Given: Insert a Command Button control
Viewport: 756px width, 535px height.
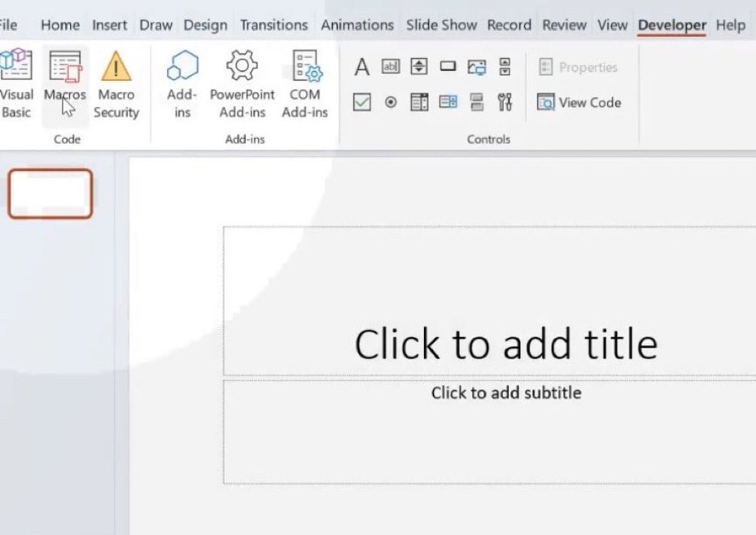Looking at the screenshot, I should click(x=448, y=66).
